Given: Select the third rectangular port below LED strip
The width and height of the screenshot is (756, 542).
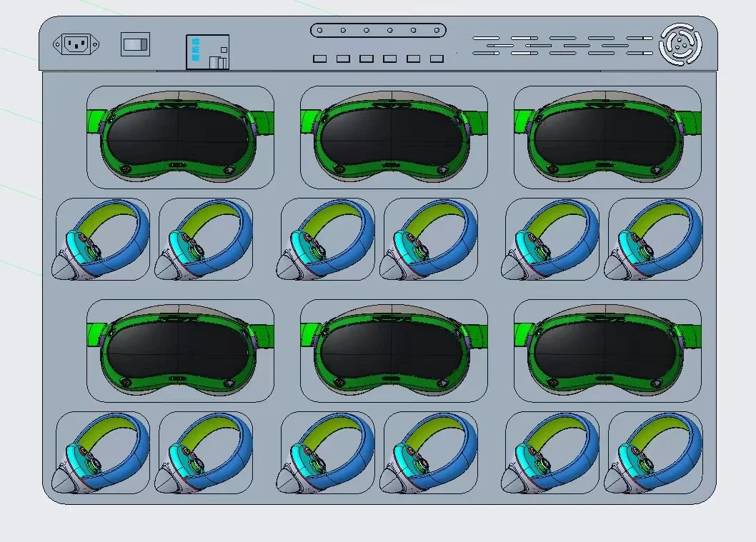Looking at the screenshot, I should 367,59.
